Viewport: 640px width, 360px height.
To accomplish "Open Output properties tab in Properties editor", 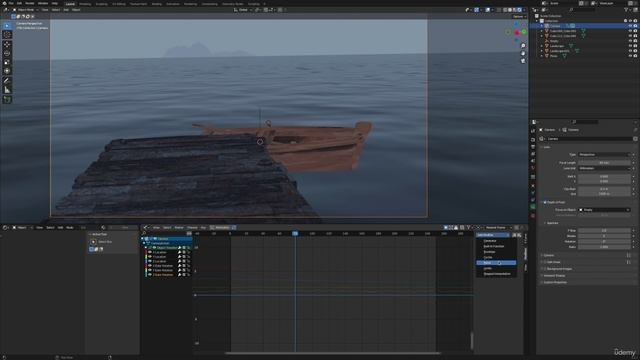I will tap(533, 147).
